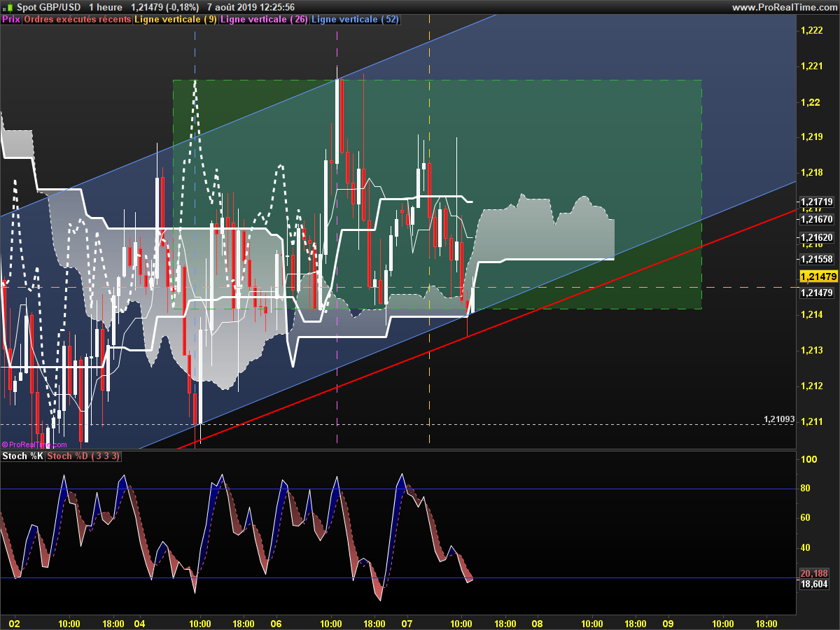This screenshot has height=630, width=840.
Task: Click the 08 date label on time axis
Action: click(537, 623)
